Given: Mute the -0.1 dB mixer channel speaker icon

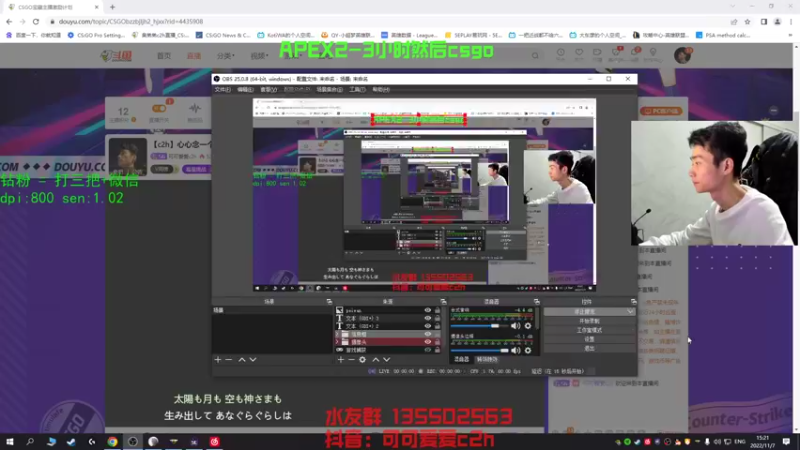Looking at the screenshot, I should (x=516, y=351).
